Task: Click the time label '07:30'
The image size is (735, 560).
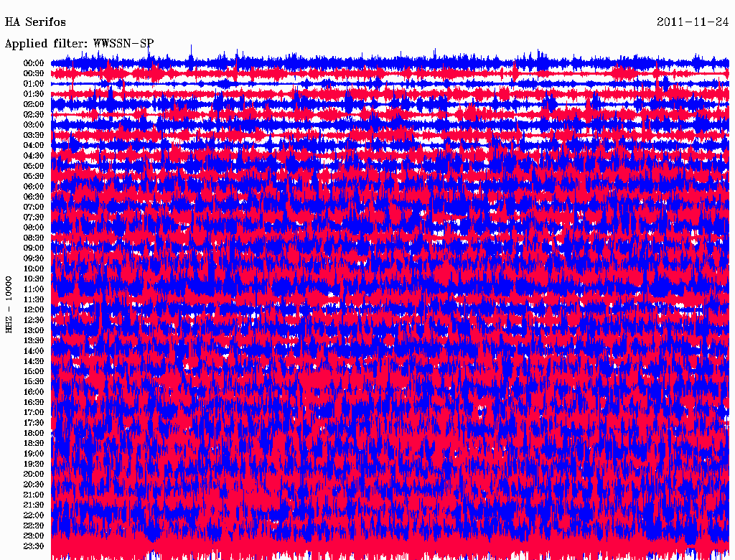Action: pos(34,218)
